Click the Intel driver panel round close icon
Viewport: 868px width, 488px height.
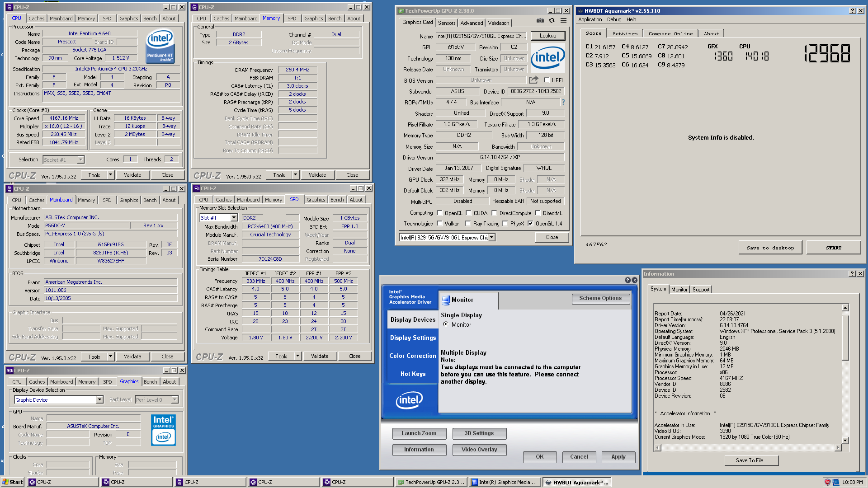click(635, 280)
